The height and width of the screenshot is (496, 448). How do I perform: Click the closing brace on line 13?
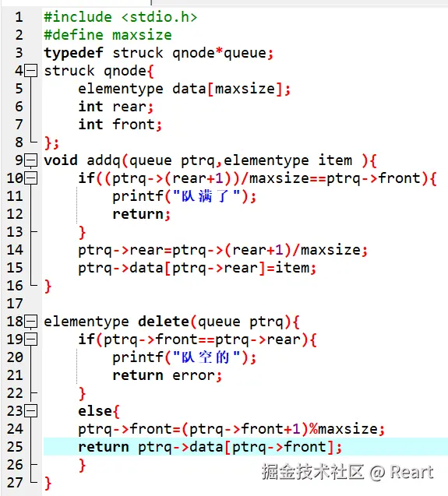[x=82, y=232]
